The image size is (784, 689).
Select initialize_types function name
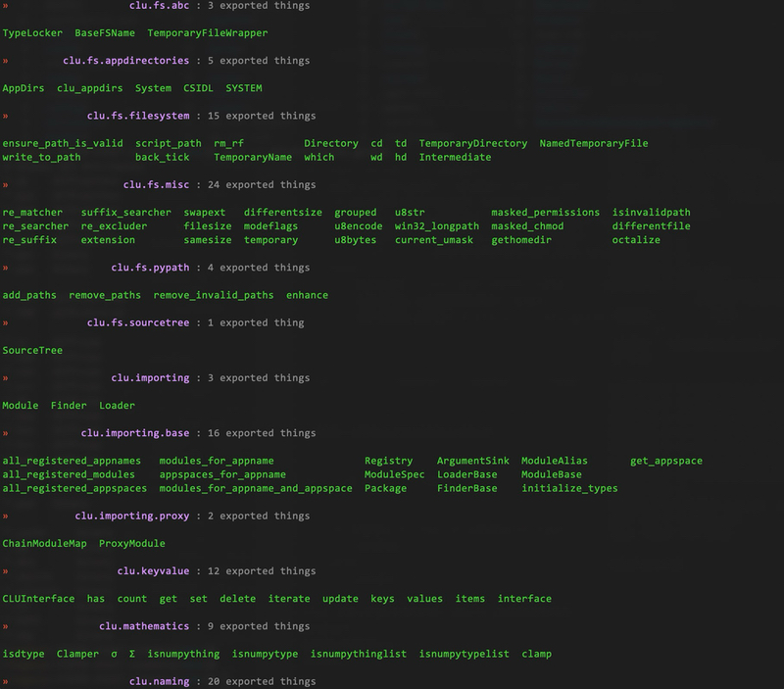569,488
